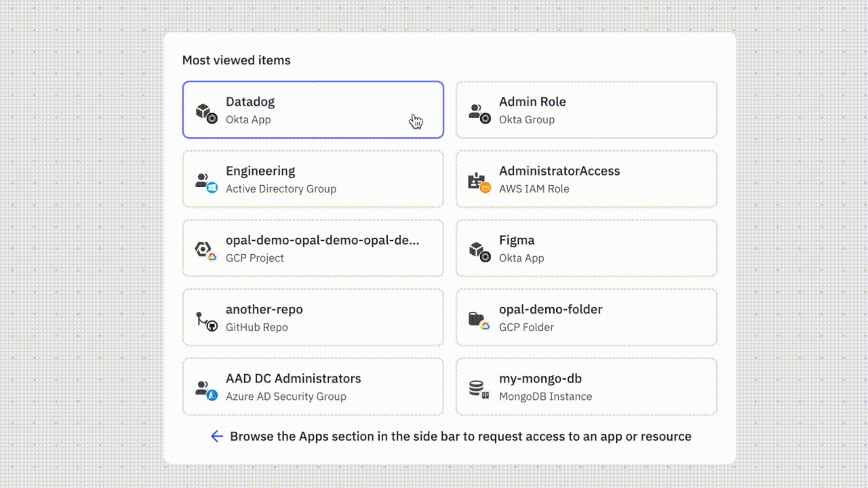
Task: Click the GCP Project hexagon icon
Action: pyautogui.click(x=206, y=251)
